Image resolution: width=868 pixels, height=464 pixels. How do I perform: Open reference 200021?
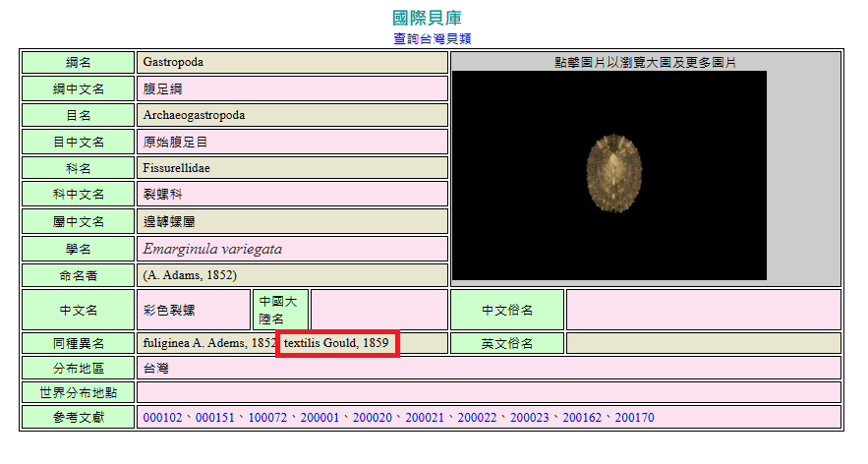(x=425, y=418)
